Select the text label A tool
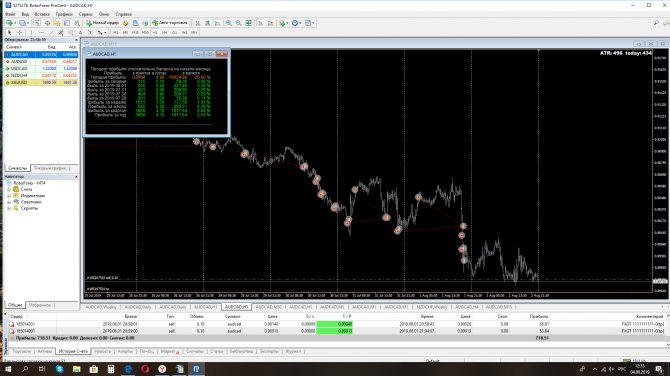Image resolution: width=670 pixels, height=376 pixels. [x=80, y=32]
